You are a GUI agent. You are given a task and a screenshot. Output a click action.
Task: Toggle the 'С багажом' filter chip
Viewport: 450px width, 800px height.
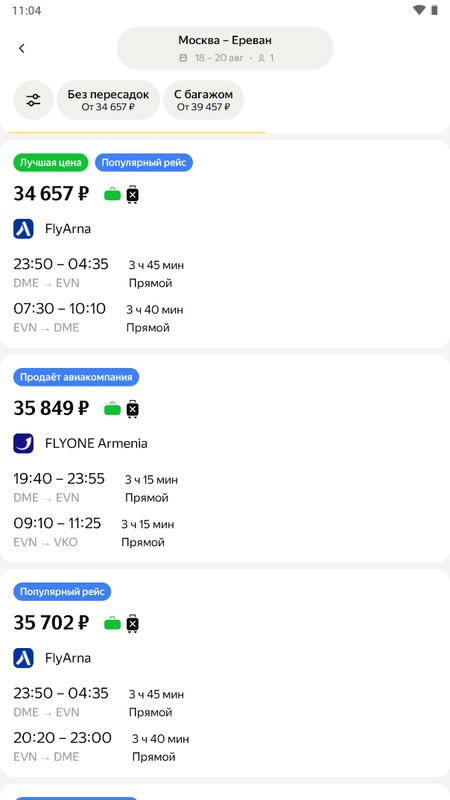click(204, 100)
